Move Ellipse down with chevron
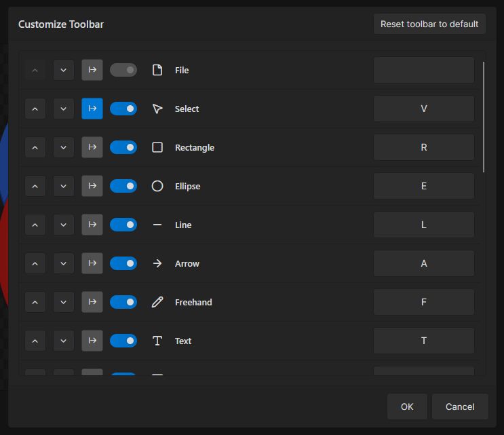 [x=64, y=186]
